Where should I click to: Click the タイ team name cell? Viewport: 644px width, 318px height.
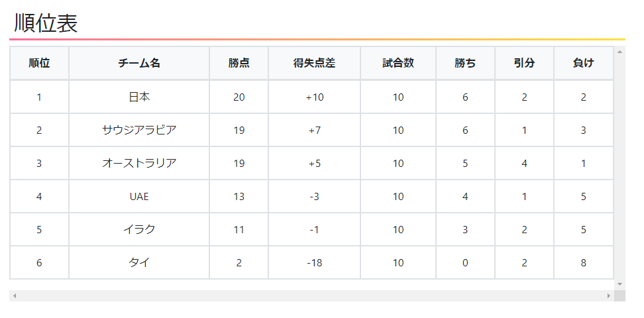pos(139,262)
